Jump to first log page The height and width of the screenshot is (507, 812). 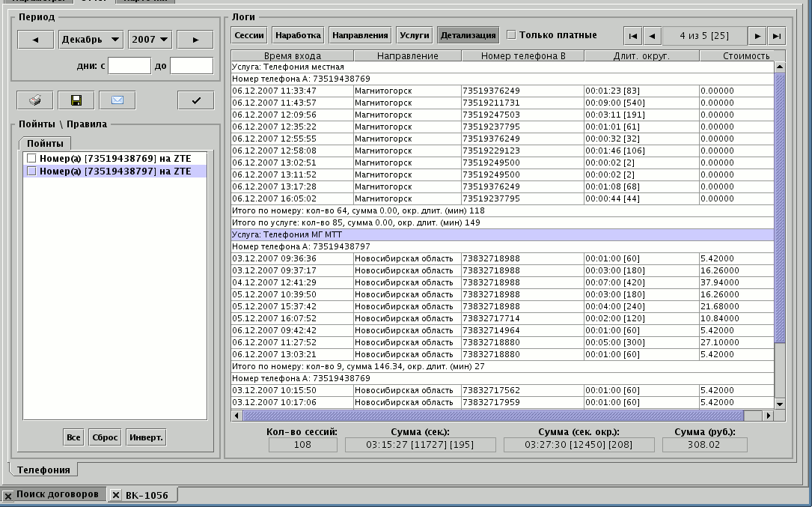click(633, 36)
